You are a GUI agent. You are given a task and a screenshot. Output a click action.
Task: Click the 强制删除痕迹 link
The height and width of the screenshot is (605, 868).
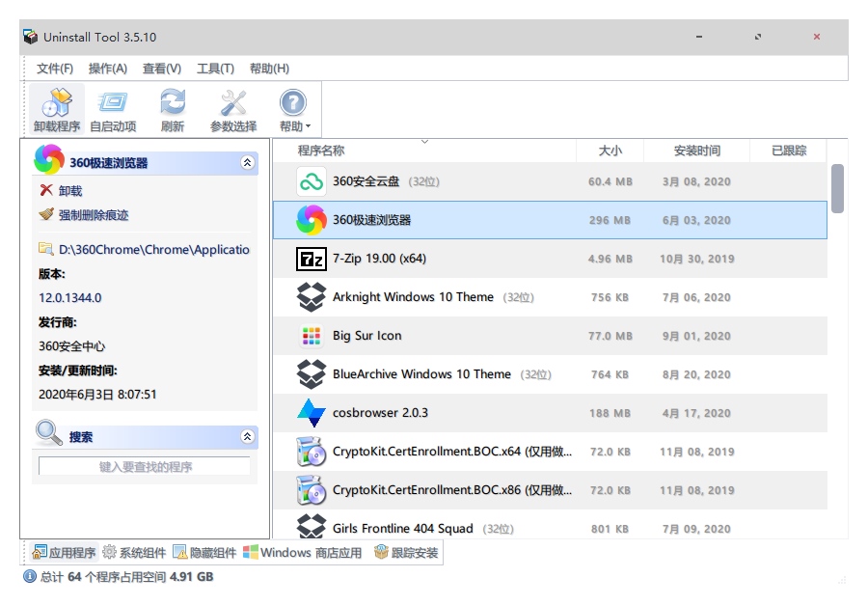tap(93, 215)
